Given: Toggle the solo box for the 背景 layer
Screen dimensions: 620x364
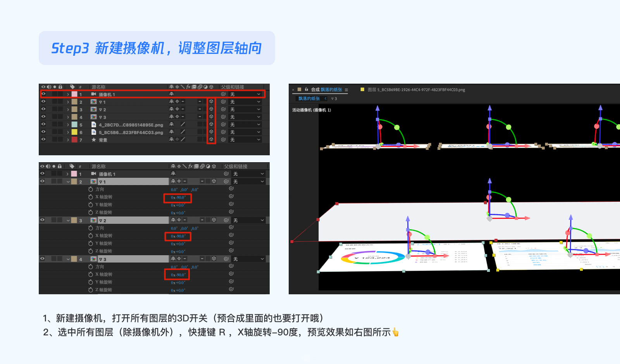Looking at the screenshot, I should point(55,139).
